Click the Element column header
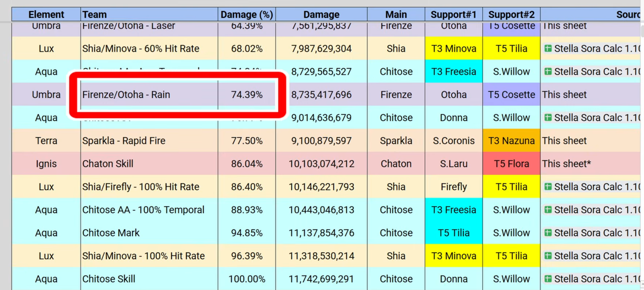The width and height of the screenshot is (644, 290). pyautogui.click(x=46, y=14)
